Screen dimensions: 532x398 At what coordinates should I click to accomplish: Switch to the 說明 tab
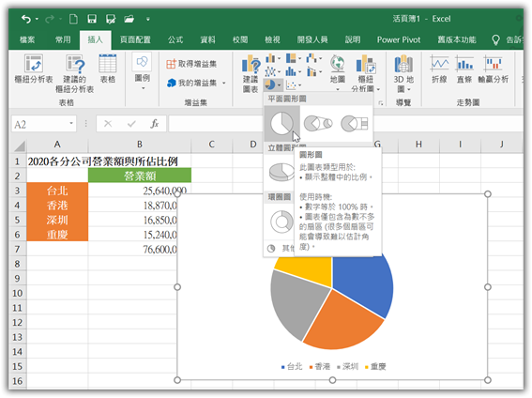[353, 39]
